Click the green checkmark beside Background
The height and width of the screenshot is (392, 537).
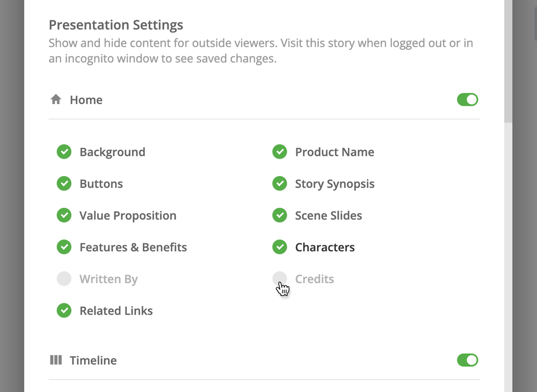64,152
